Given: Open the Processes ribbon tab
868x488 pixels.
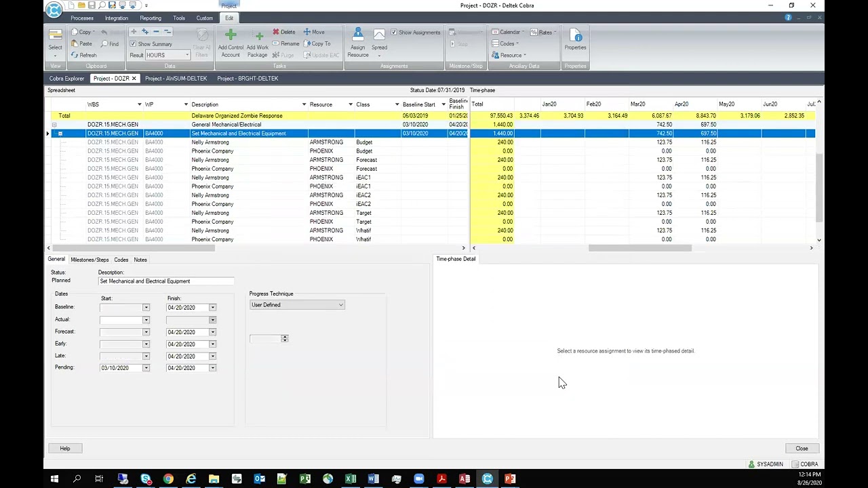Looking at the screenshot, I should click(x=82, y=18).
